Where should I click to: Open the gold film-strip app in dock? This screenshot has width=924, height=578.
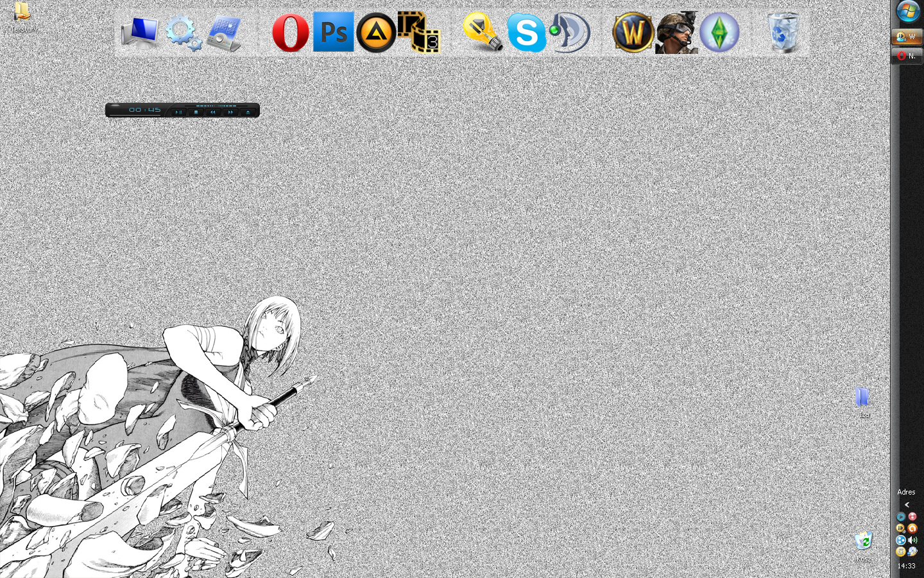tap(418, 31)
